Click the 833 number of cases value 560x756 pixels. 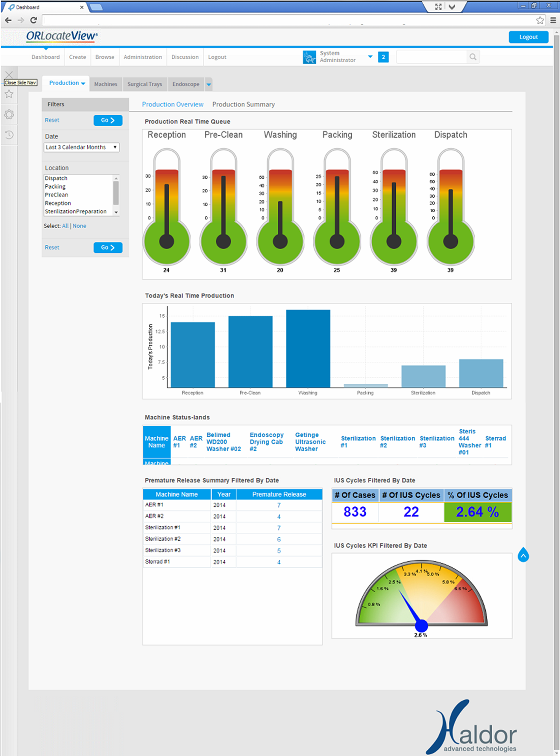(x=355, y=512)
